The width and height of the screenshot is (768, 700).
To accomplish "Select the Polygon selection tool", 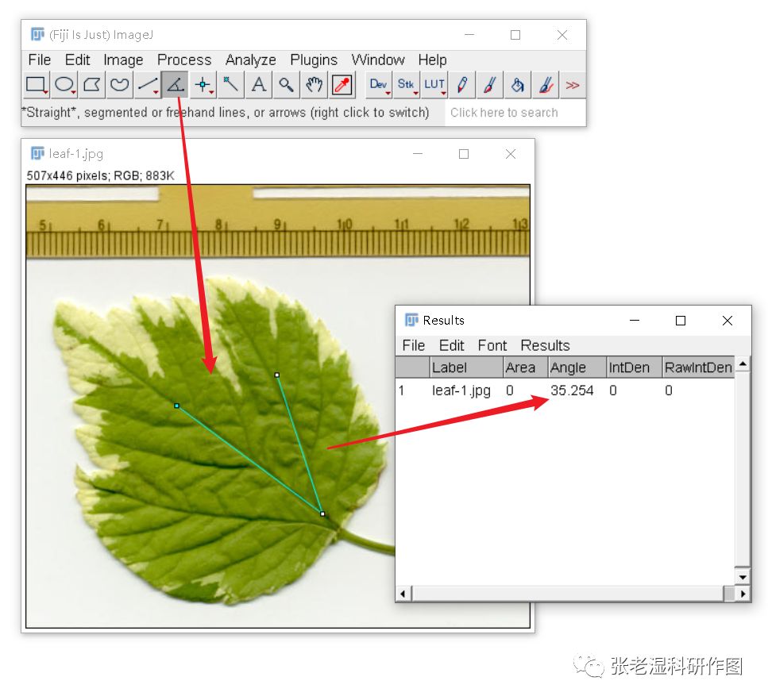I will point(91,85).
